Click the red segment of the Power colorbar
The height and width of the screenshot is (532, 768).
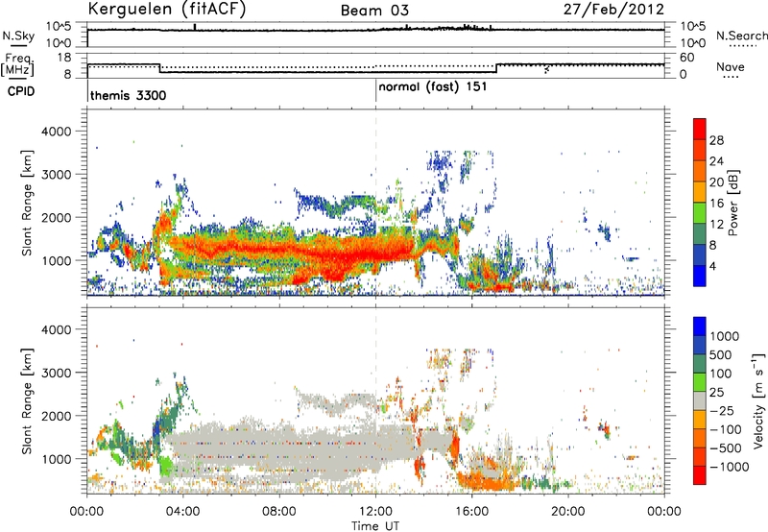point(700,130)
